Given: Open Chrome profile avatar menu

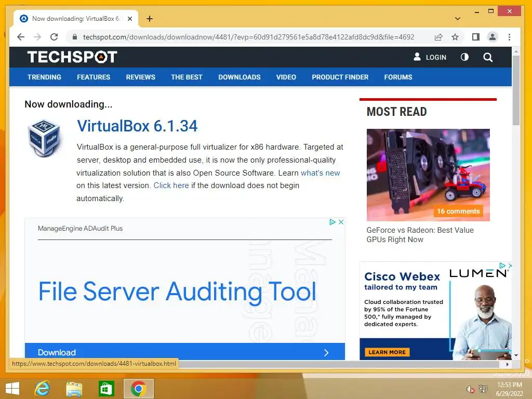Looking at the screenshot, I should (x=493, y=37).
